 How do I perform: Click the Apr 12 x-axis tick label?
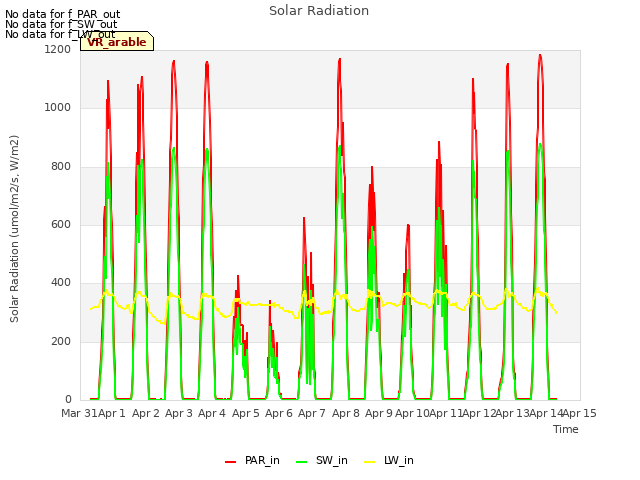point(479,413)
